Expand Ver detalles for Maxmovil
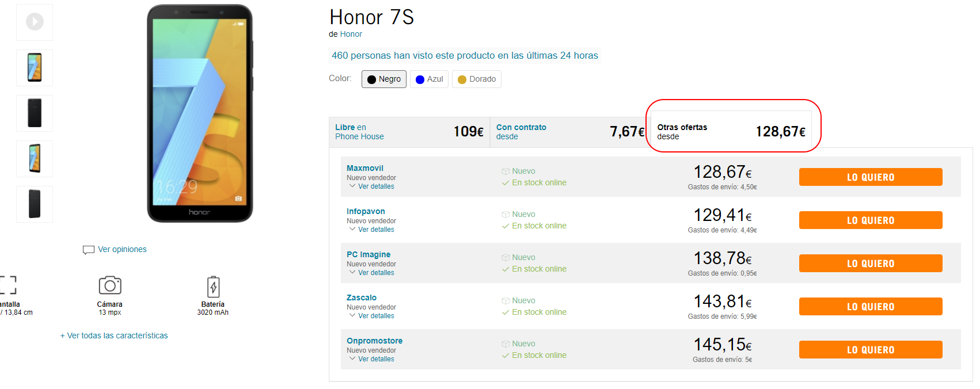This screenshot has height=389, width=980. 372,186
